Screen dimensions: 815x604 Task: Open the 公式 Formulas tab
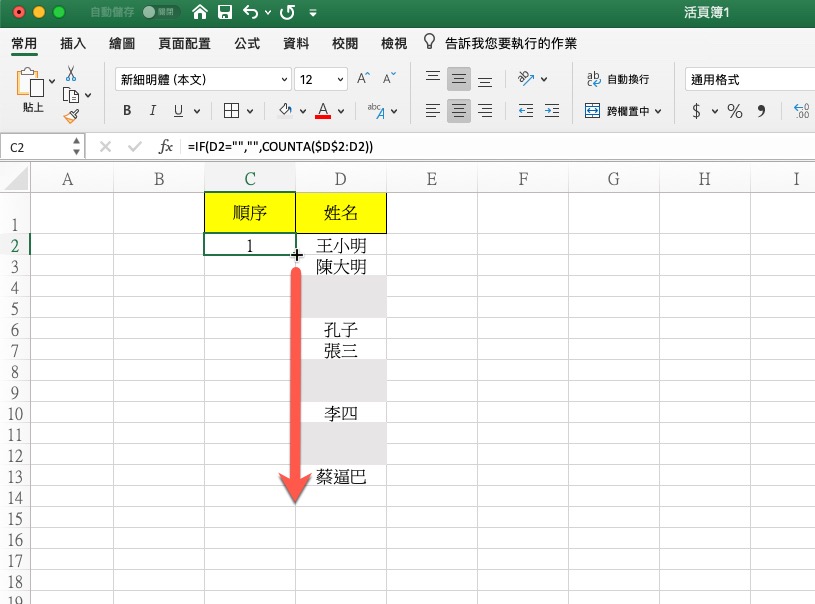[x=247, y=43]
